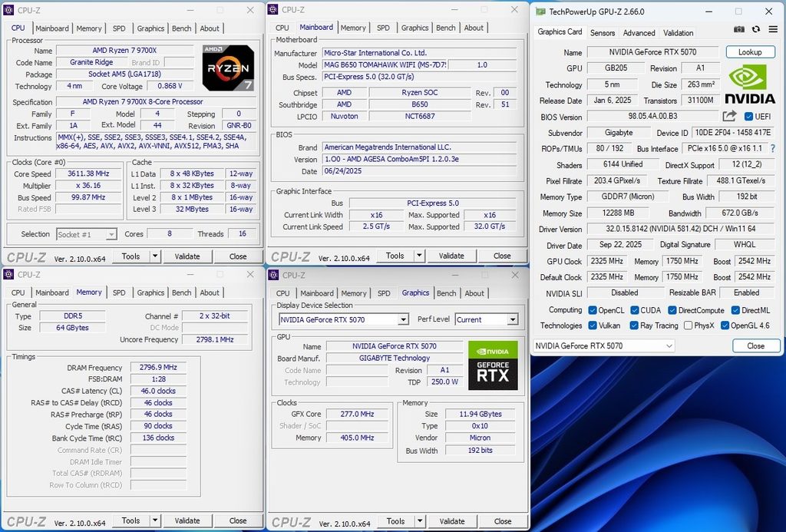The height and width of the screenshot is (532, 786).
Task: Click Validate in the Mainboard window
Action: [x=451, y=256]
